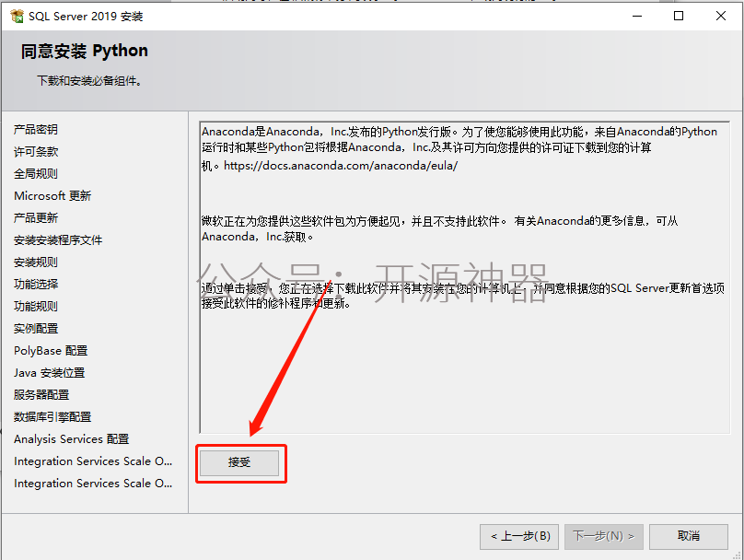Click the window resize grip at corner

coord(738,554)
